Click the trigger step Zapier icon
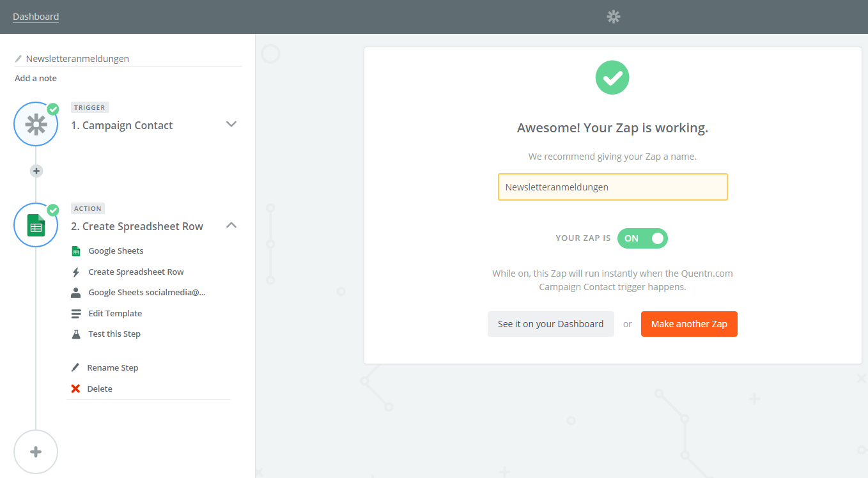Image resolution: width=868 pixels, height=478 pixels. (36, 124)
